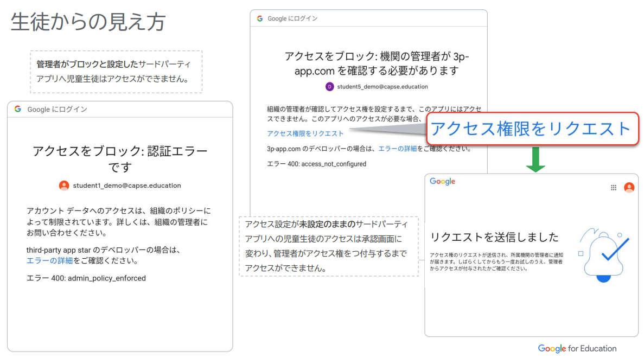The height and width of the screenshot is (358, 644).
Task: Click the text エラー 400: admin_policy_enforced
Action: point(86,278)
